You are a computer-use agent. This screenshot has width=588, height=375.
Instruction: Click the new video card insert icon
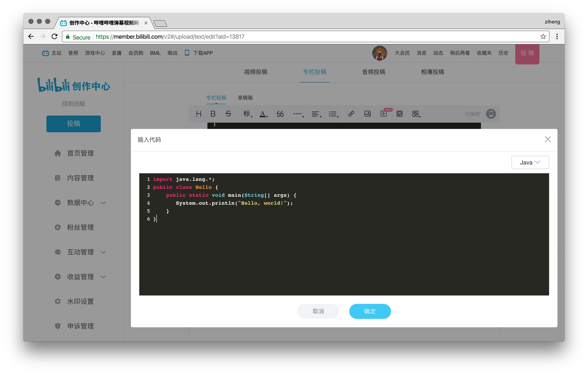pos(384,114)
